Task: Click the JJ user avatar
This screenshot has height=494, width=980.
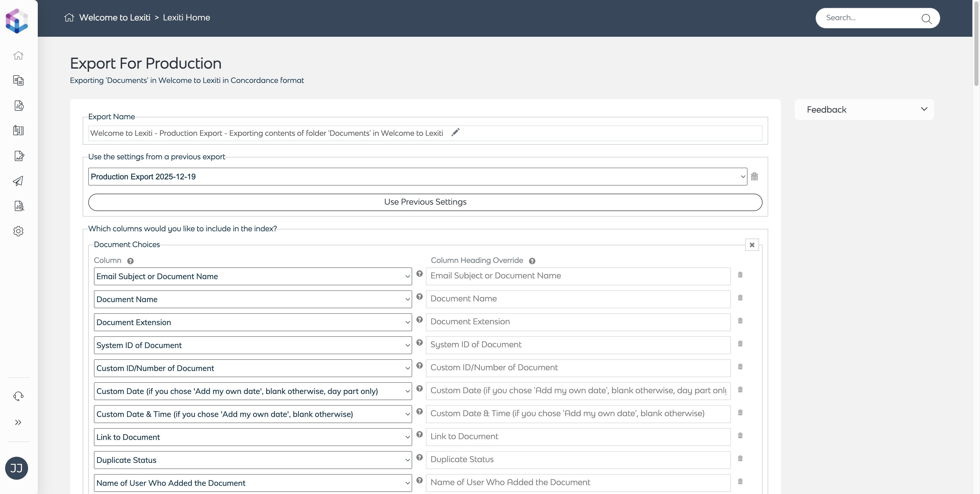Action: (x=16, y=468)
